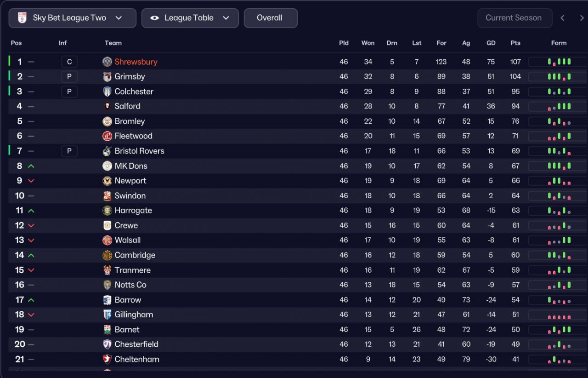
Task: Sort table by GD column header
Action: [491, 43]
